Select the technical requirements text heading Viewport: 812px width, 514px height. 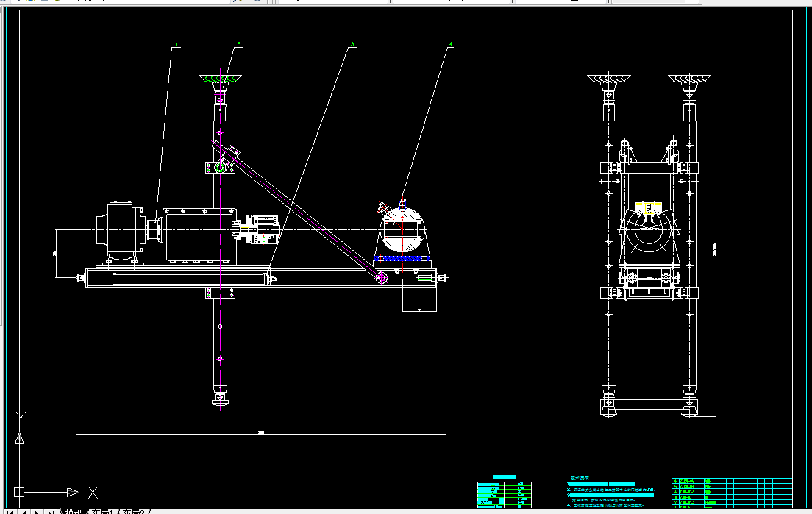580,478
